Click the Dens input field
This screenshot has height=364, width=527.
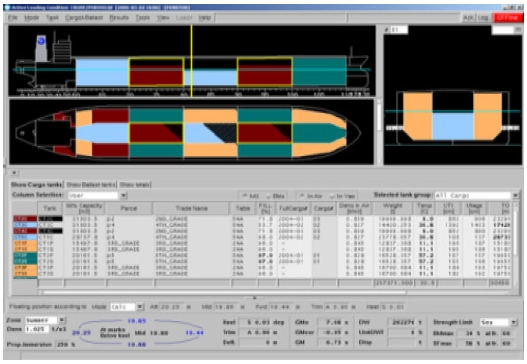[36, 329]
